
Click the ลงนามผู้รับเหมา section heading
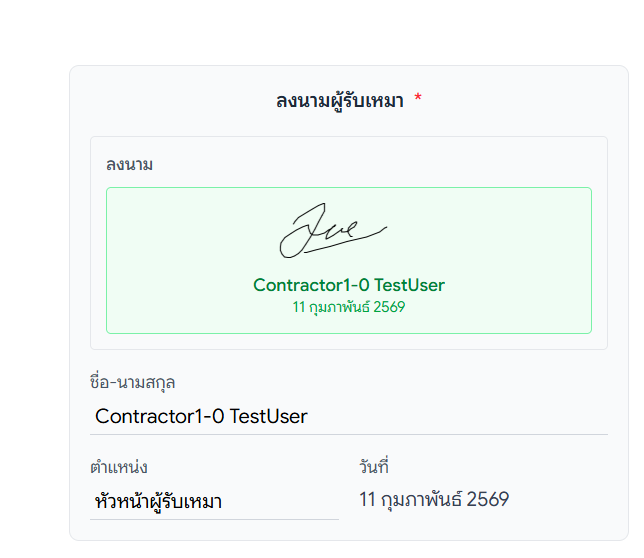coord(339,101)
